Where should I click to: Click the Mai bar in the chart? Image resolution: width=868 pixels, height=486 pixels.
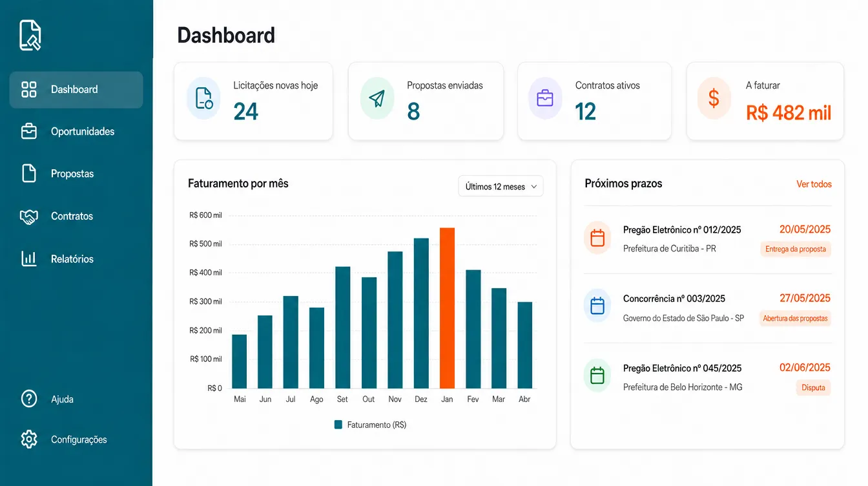coord(240,361)
